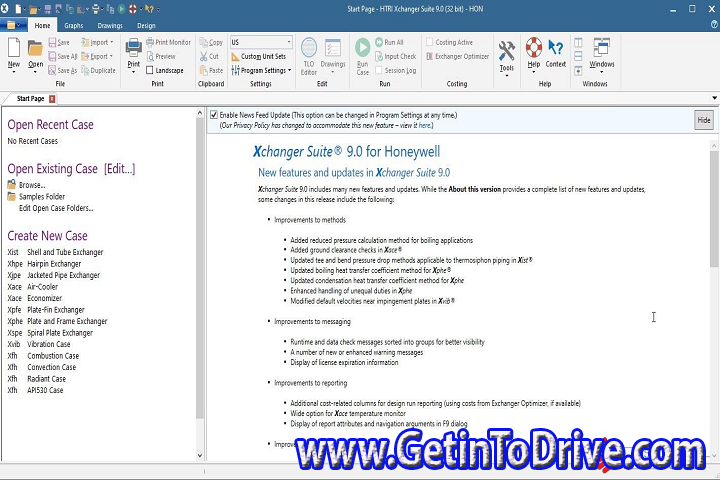Close the Start Page tab
This screenshot has height=480, width=720.
(52, 99)
